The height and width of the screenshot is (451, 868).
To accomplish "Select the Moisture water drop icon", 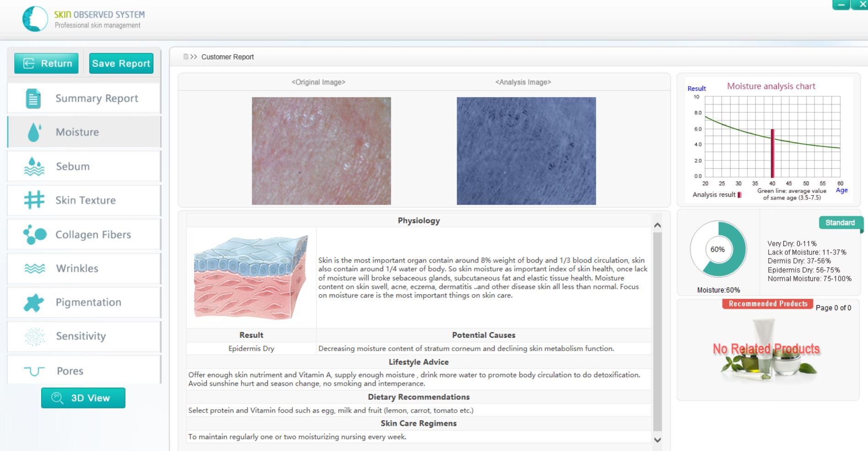I will (x=34, y=132).
